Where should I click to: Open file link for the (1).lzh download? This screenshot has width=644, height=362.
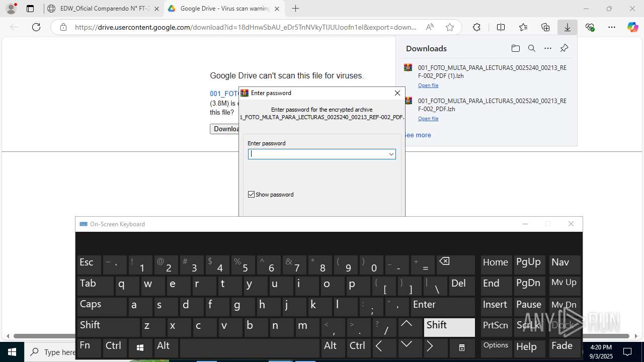(428, 85)
